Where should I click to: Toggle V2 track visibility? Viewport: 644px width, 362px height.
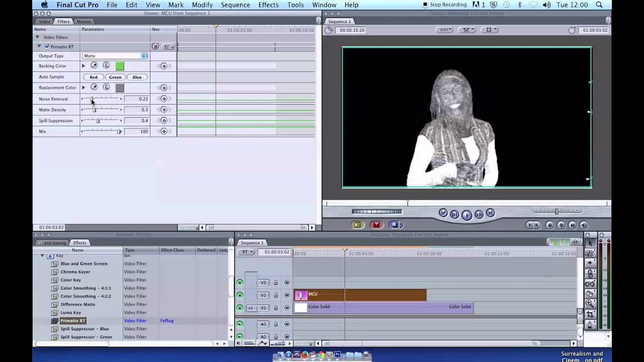coord(239,295)
